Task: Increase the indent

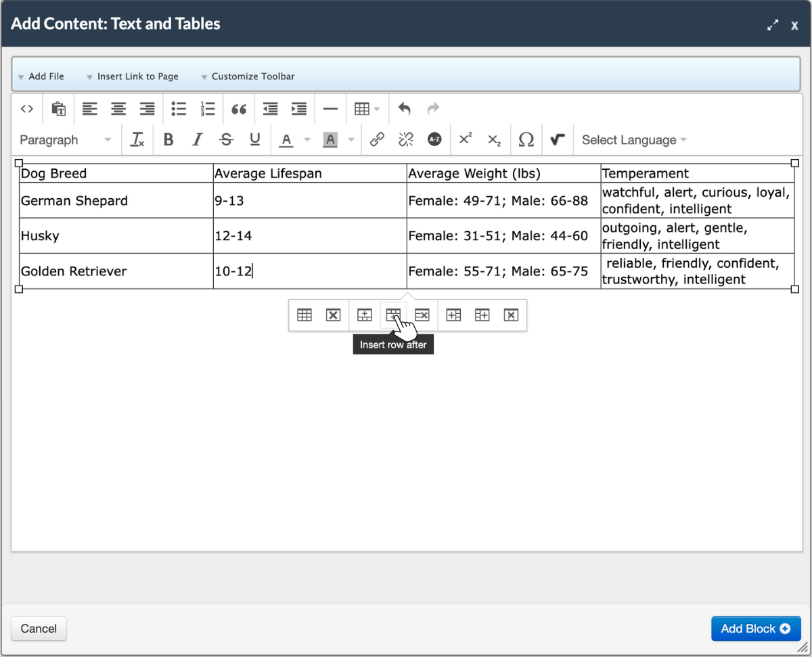Action: (299, 109)
